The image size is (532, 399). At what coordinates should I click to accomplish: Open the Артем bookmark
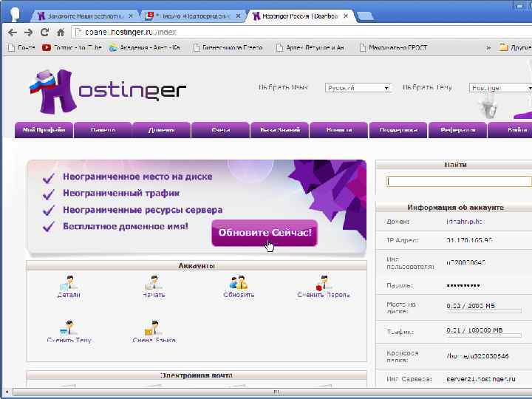[x=310, y=48]
